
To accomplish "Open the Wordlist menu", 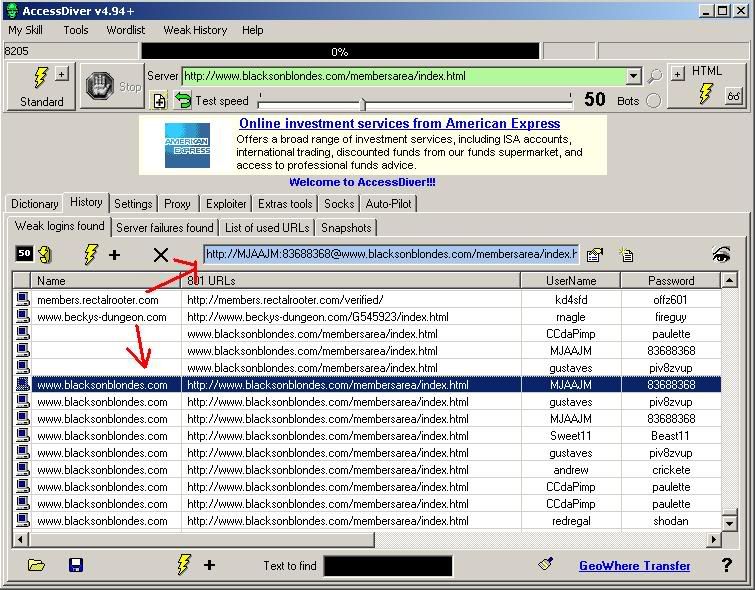I will coord(126,30).
